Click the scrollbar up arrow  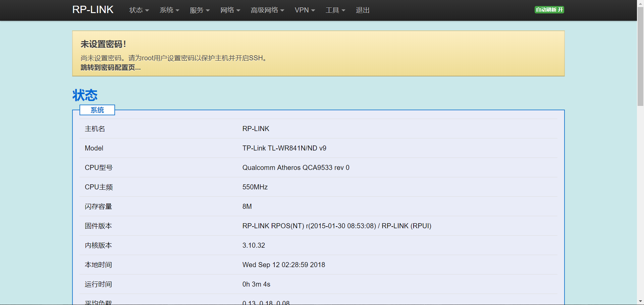click(x=640, y=3)
